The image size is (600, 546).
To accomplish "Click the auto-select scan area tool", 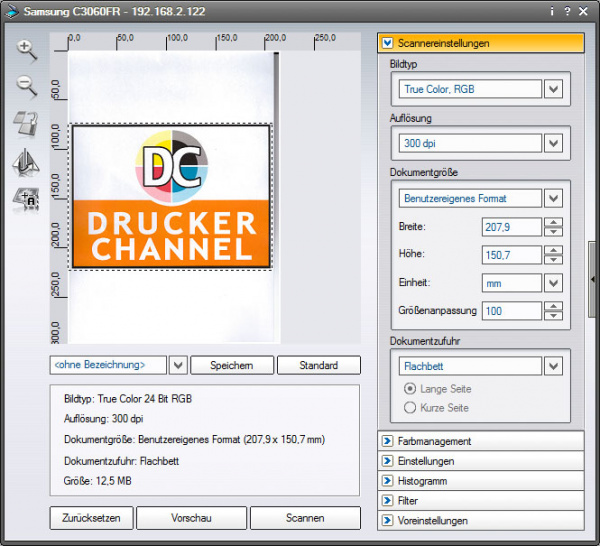I will coord(26,199).
